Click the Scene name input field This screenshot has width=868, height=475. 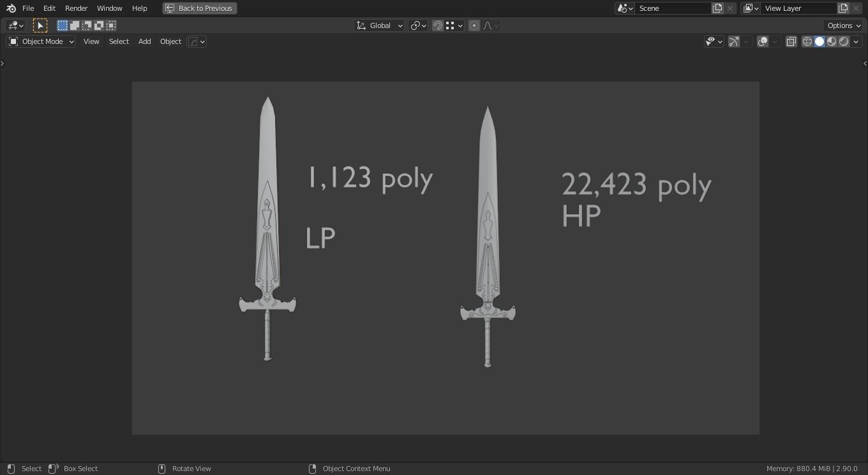[674, 8]
